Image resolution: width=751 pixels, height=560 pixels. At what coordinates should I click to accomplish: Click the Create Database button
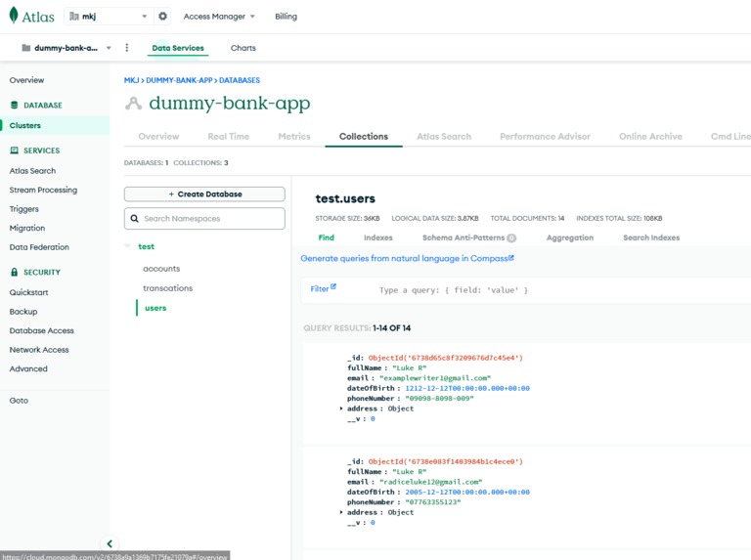pos(204,194)
